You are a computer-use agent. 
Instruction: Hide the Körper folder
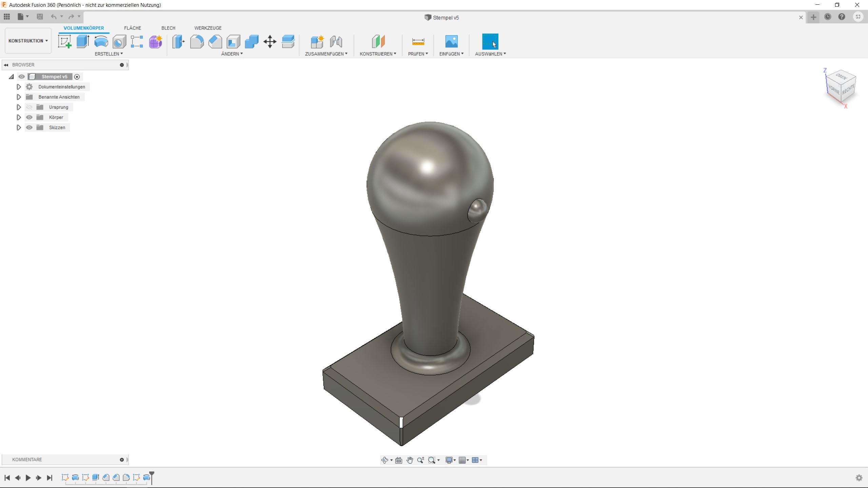pyautogui.click(x=29, y=117)
